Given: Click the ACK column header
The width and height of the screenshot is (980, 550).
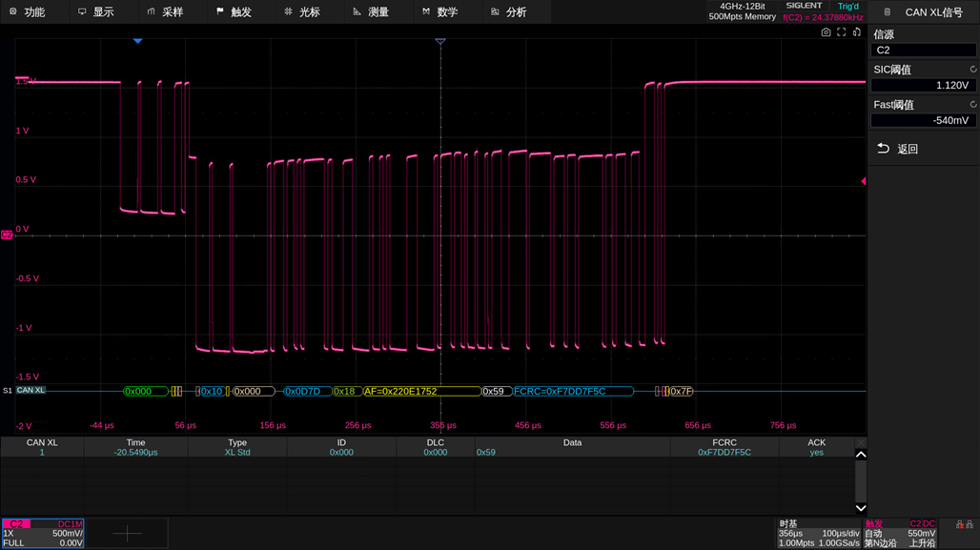Looking at the screenshot, I should (816, 442).
